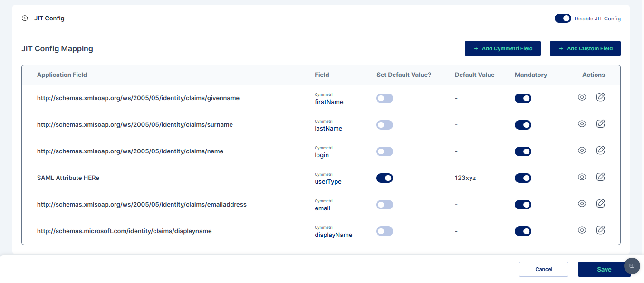Viewport: 644px width, 283px height.
Task: Toggle Mandatory for lastName row
Action: pyautogui.click(x=523, y=125)
